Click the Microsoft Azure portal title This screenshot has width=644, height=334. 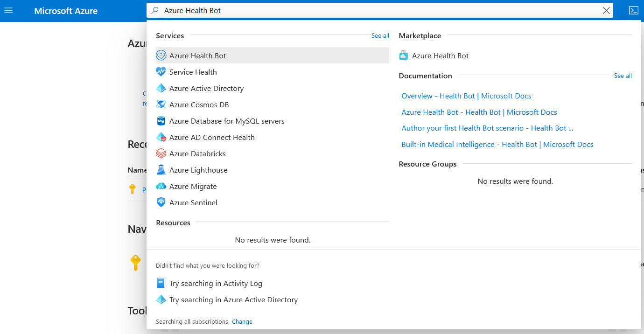click(66, 11)
